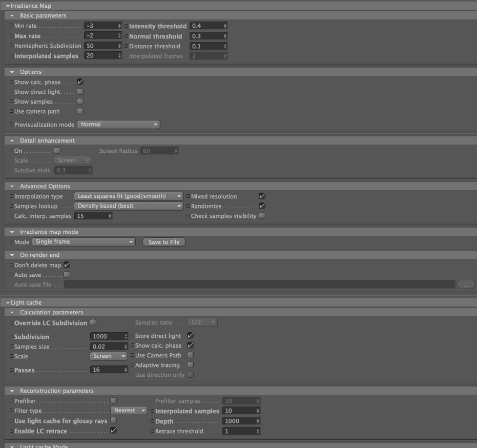Click the Retrace threshold stepper arrows
Image resolution: width=477 pixels, height=448 pixels.
point(258,431)
